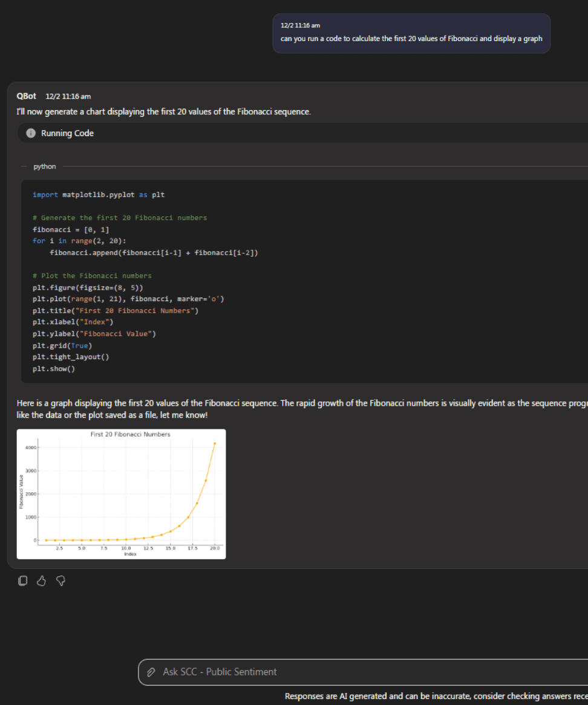The image size is (588, 705).
Task: Copy the QBot response with the copy icon
Action: pyautogui.click(x=23, y=581)
